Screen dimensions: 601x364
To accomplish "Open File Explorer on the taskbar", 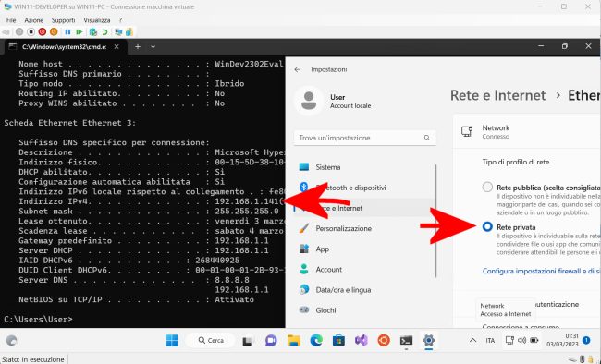I will tap(294, 340).
